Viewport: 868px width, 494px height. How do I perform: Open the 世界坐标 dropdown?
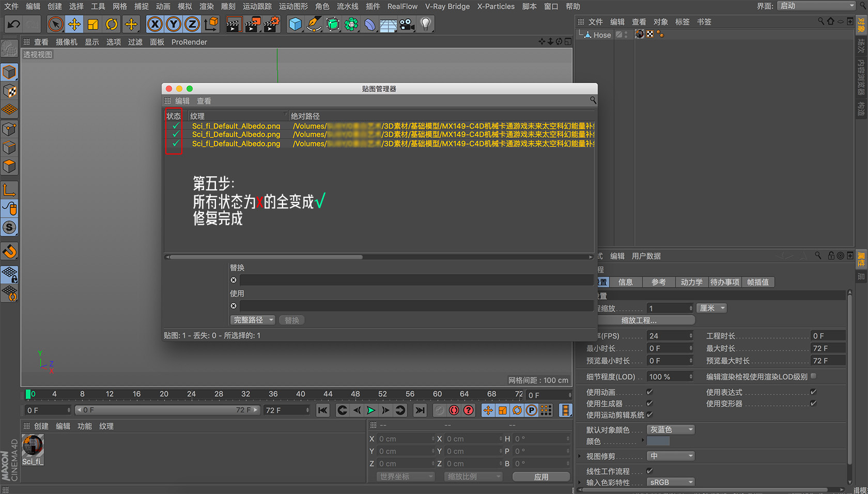pyautogui.click(x=406, y=476)
